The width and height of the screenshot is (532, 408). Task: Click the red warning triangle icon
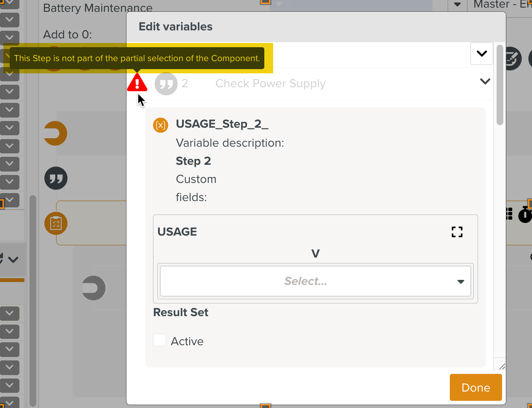pos(137,83)
